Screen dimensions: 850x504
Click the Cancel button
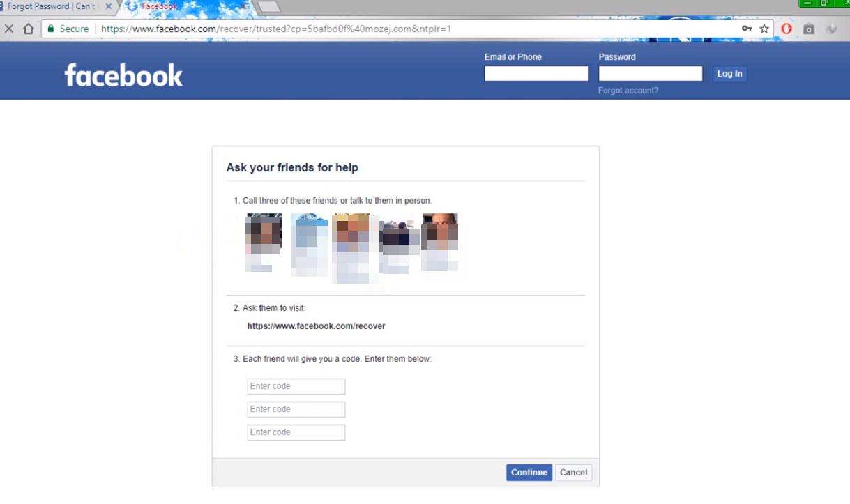point(573,473)
